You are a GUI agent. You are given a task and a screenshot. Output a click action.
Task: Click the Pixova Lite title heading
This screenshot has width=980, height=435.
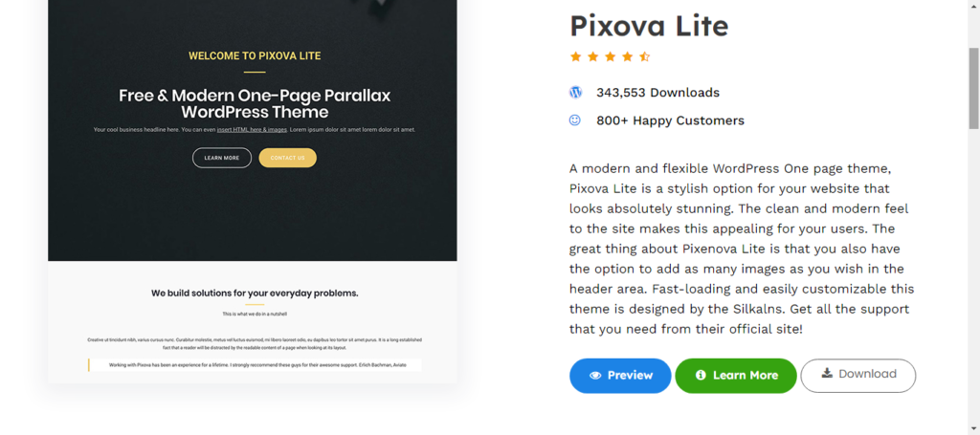coord(649,26)
